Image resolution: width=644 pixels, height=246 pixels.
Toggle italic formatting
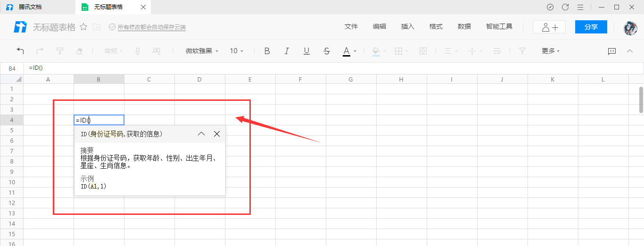287,51
